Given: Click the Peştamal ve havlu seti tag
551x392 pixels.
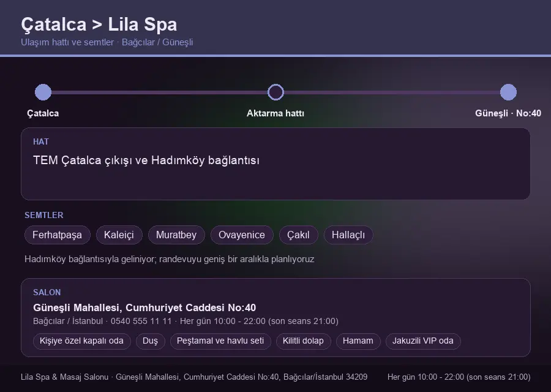Looking at the screenshot, I should pyautogui.click(x=220, y=341).
